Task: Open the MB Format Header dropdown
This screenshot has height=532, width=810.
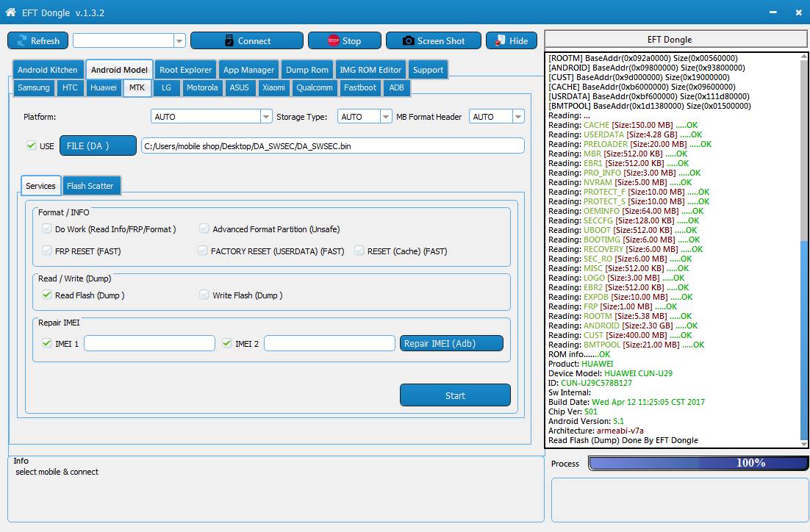Action: (x=496, y=117)
